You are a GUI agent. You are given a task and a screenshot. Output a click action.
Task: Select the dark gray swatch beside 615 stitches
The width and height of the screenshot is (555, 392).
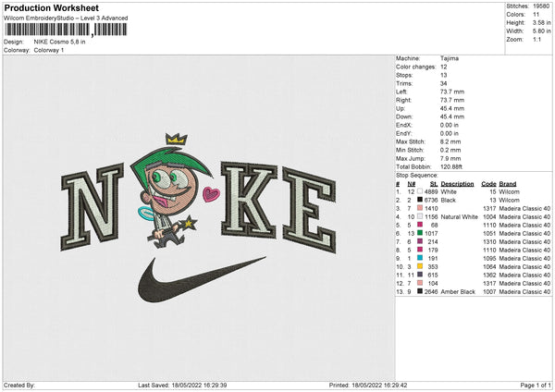pyautogui.click(x=420, y=275)
